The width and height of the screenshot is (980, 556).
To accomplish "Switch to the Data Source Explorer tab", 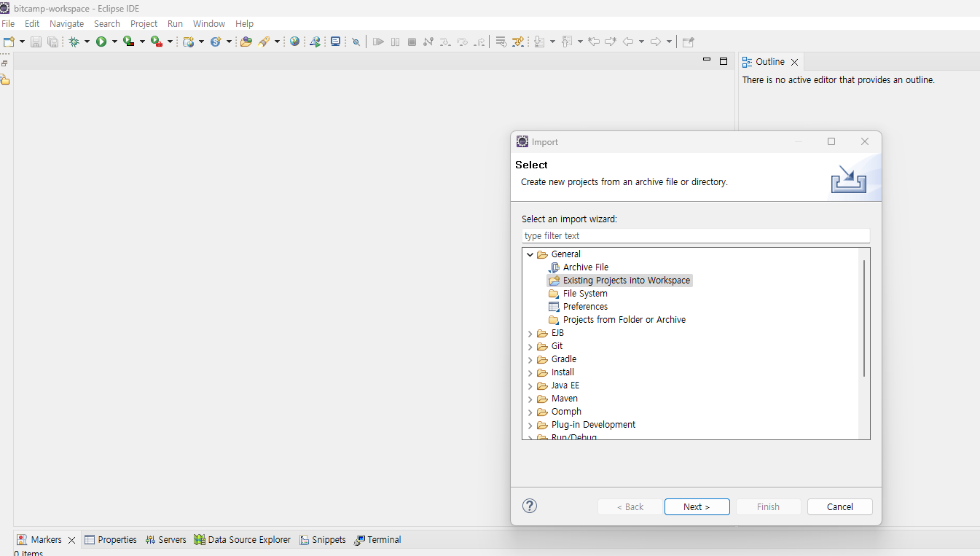I will 242,540.
